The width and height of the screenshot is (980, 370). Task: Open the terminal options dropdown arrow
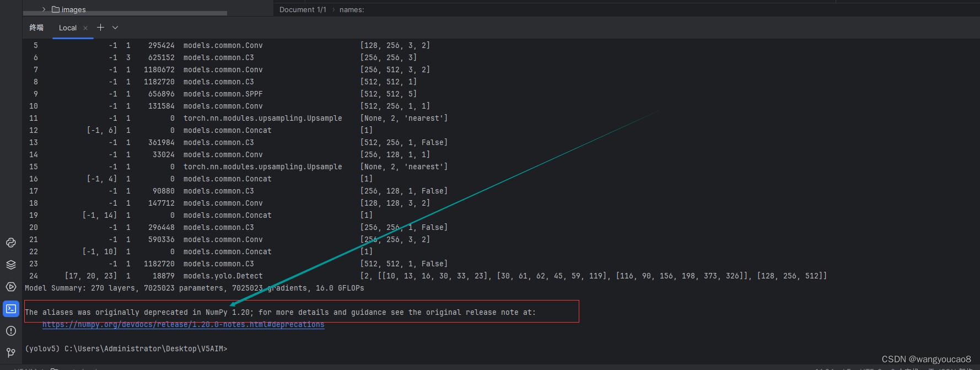click(x=115, y=28)
